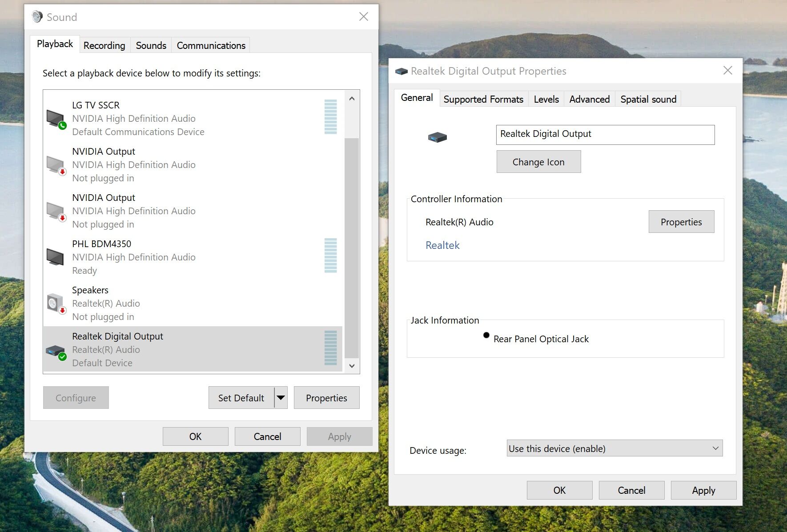Switch to the Playback tab
787x532 pixels.
click(55, 44)
